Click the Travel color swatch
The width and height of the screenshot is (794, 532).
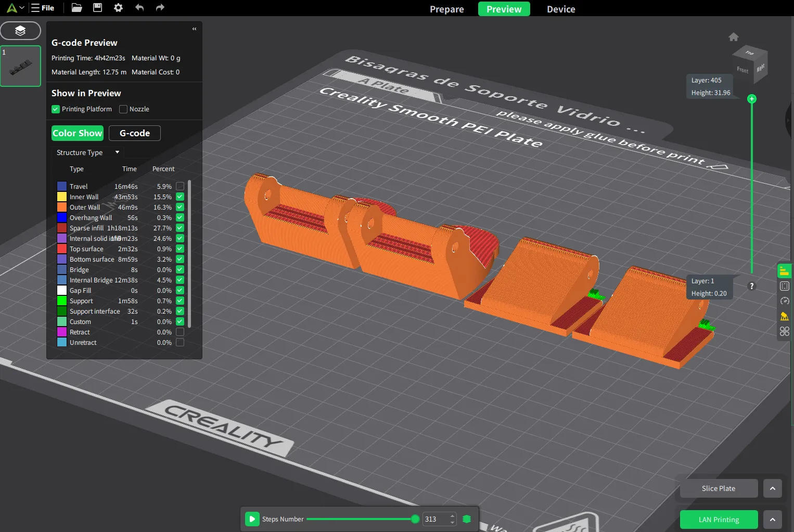(62, 186)
